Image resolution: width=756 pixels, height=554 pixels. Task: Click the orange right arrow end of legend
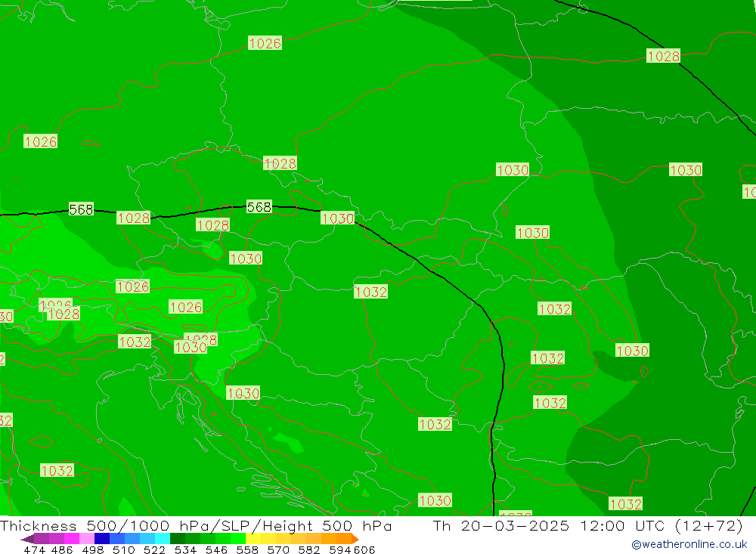[x=355, y=539]
